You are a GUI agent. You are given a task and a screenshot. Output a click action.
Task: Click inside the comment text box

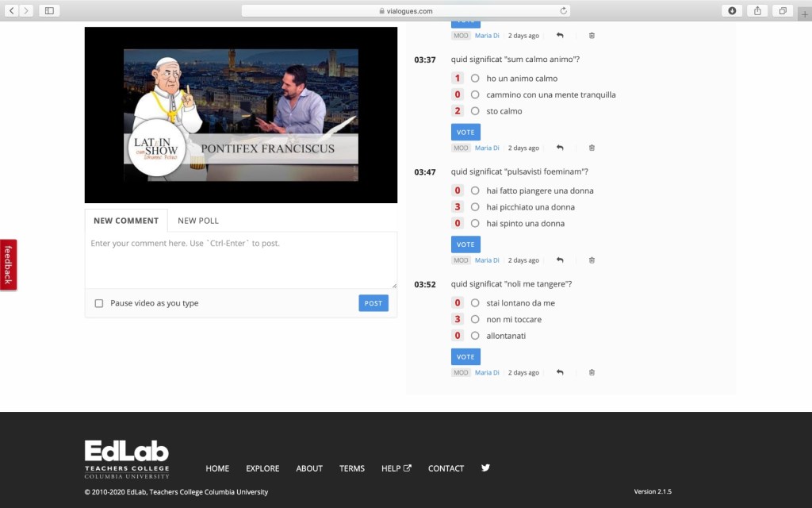[240, 260]
